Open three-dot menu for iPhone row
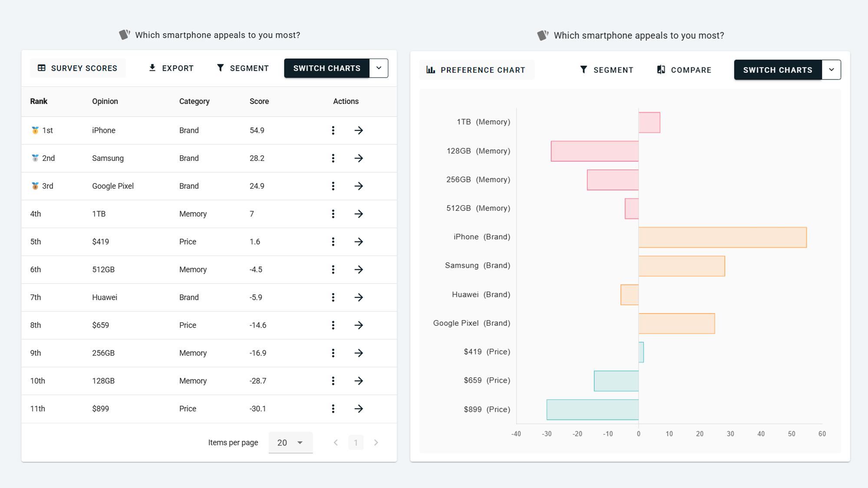 pos(333,130)
